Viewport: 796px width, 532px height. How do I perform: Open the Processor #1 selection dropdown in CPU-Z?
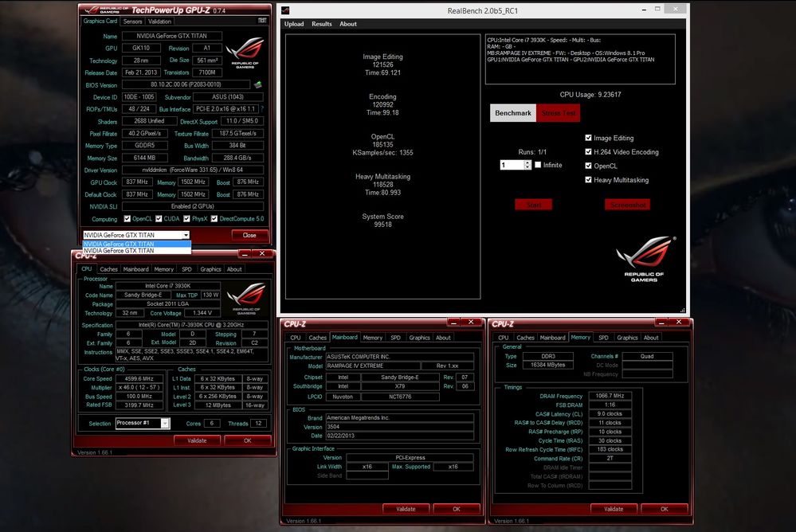[x=165, y=424]
